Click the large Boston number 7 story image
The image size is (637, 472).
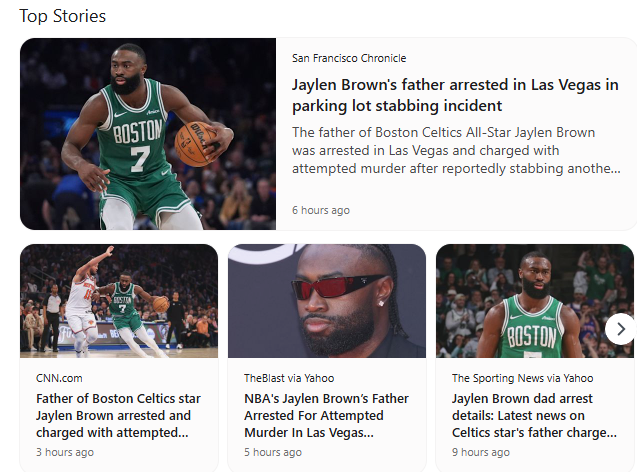point(148,134)
